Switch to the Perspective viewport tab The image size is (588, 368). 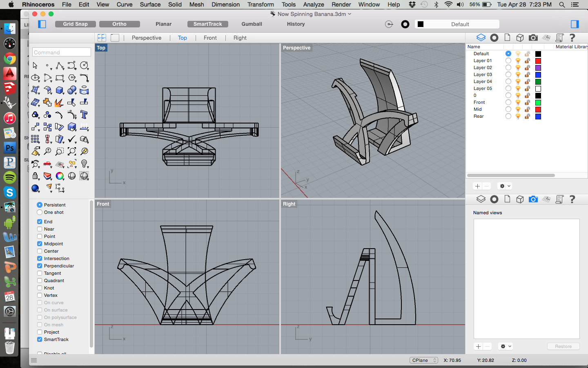point(147,38)
